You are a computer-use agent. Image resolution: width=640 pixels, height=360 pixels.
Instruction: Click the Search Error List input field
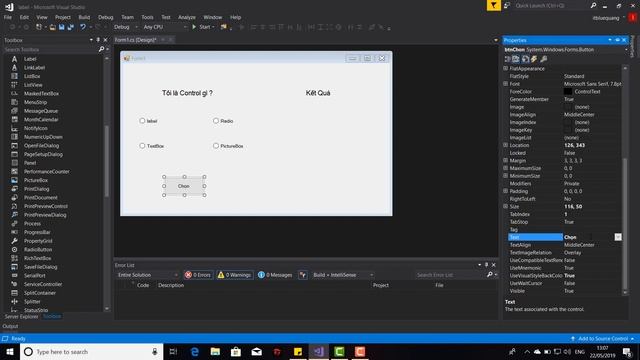coord(450,275)
